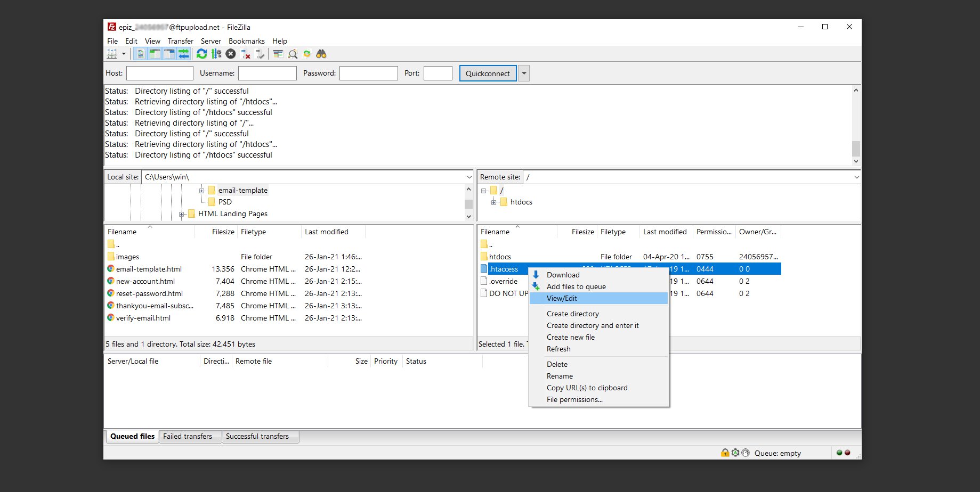Click the Username input field

[x=268, y=73]
